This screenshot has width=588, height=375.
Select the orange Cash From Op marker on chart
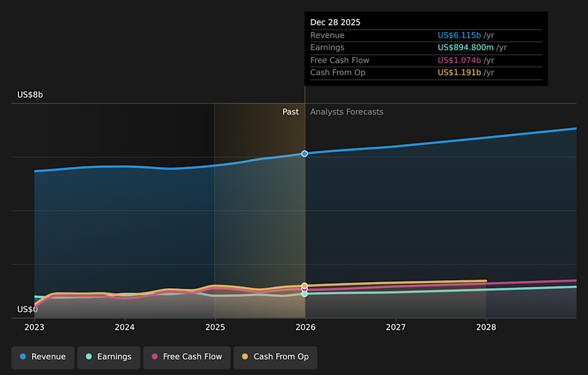[x=304, y=284]
